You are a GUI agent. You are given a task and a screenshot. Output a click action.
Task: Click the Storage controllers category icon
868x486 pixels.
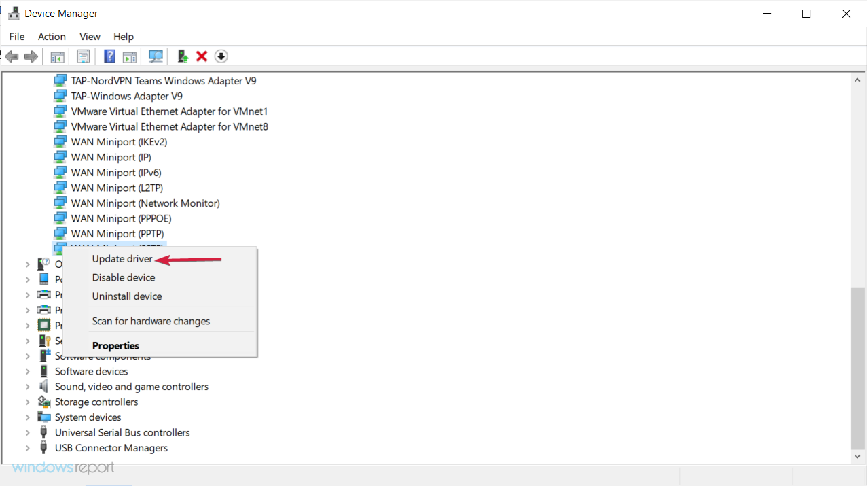pos(44,402)
